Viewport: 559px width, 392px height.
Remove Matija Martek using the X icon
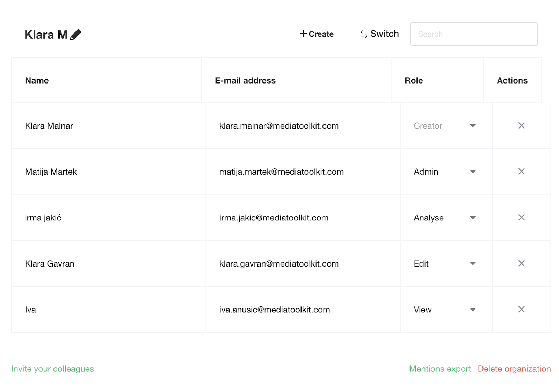tap(521, 172)
